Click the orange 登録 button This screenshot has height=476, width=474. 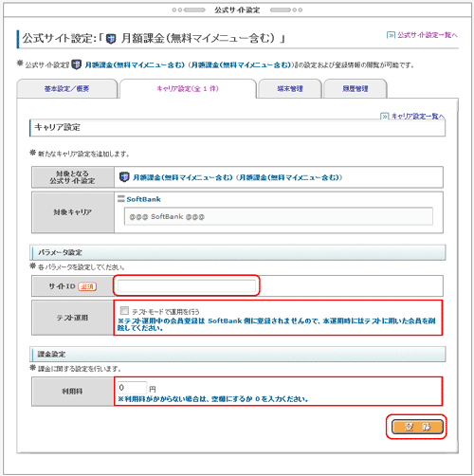coord(417,427)
